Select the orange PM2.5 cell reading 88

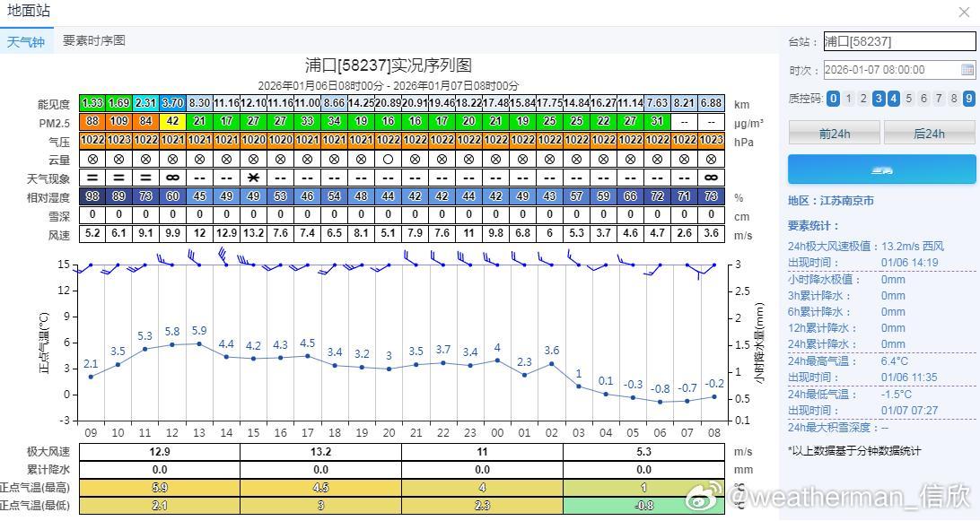[92, 121]
